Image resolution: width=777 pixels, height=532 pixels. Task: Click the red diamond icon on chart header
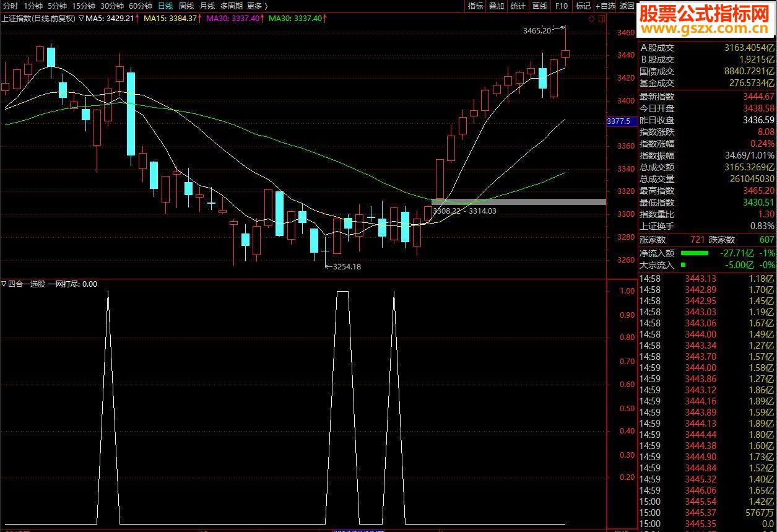[x=592, y=19]
